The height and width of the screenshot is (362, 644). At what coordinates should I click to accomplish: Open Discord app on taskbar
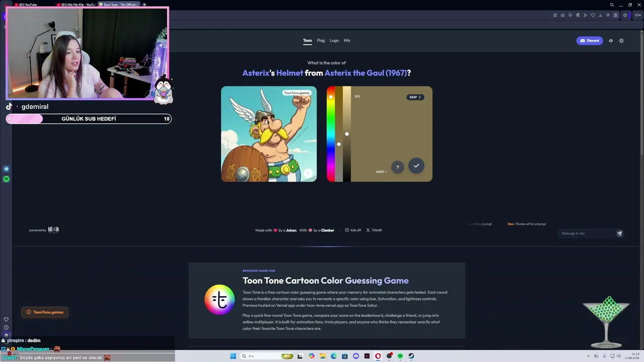[356, 356]
